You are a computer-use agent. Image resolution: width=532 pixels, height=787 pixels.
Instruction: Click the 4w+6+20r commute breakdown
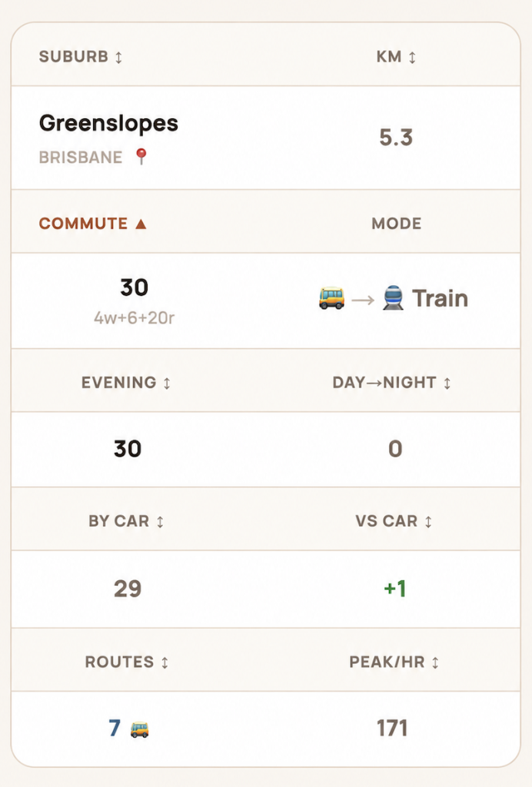(134, 317)
